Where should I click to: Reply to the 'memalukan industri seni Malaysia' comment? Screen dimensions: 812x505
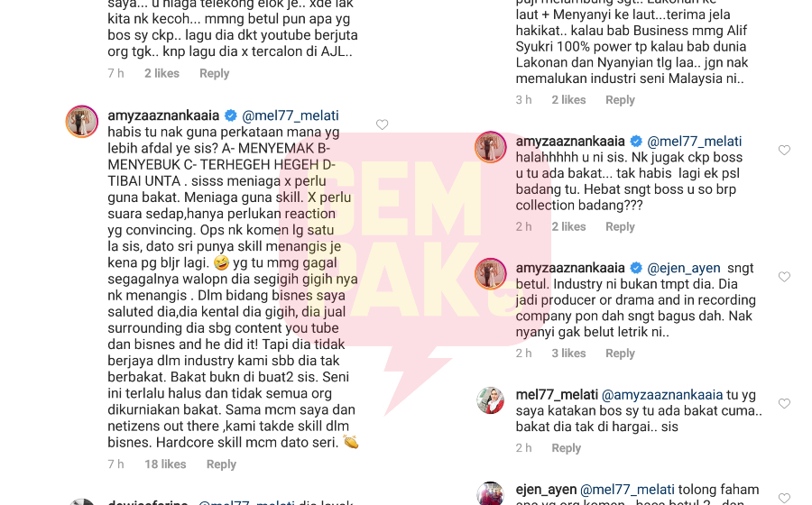(x=620, y=100)
